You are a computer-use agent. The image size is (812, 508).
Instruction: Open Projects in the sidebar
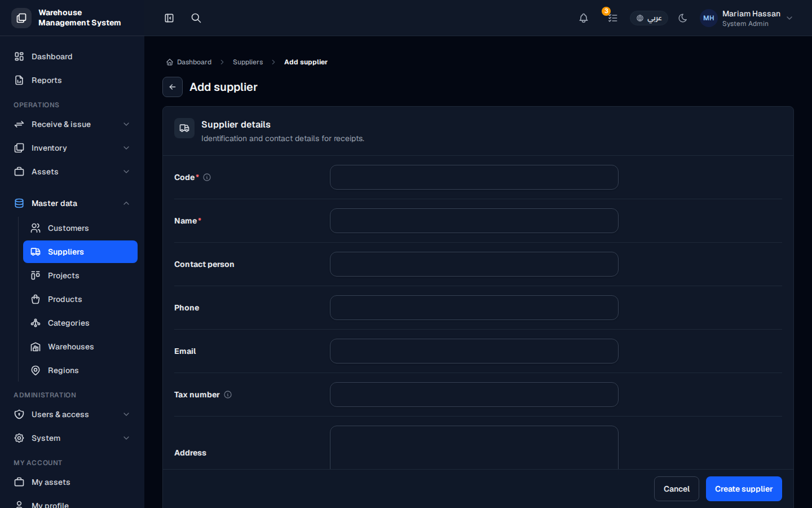[80, 275]
